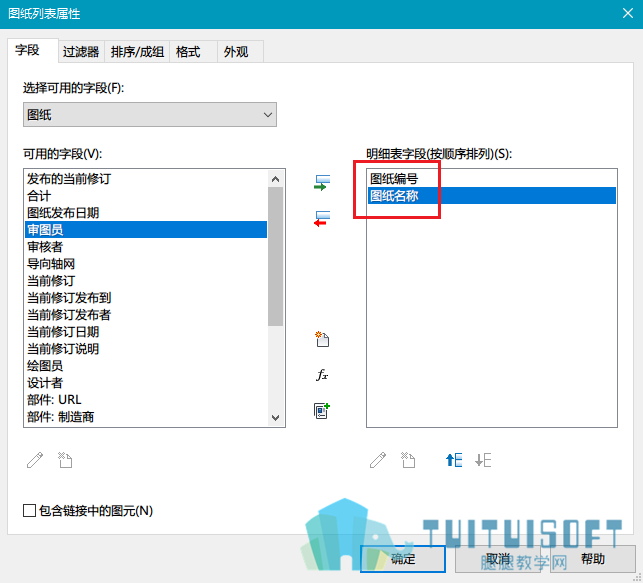643x583 pixels.
Task: Select the 当前修订发布到 field
Action: [x=146, y=298]
